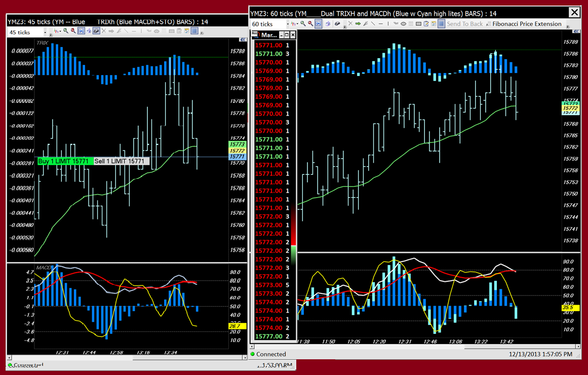Click the pencil drawing tool on the right chart toolbar

[x=366, y=24]
